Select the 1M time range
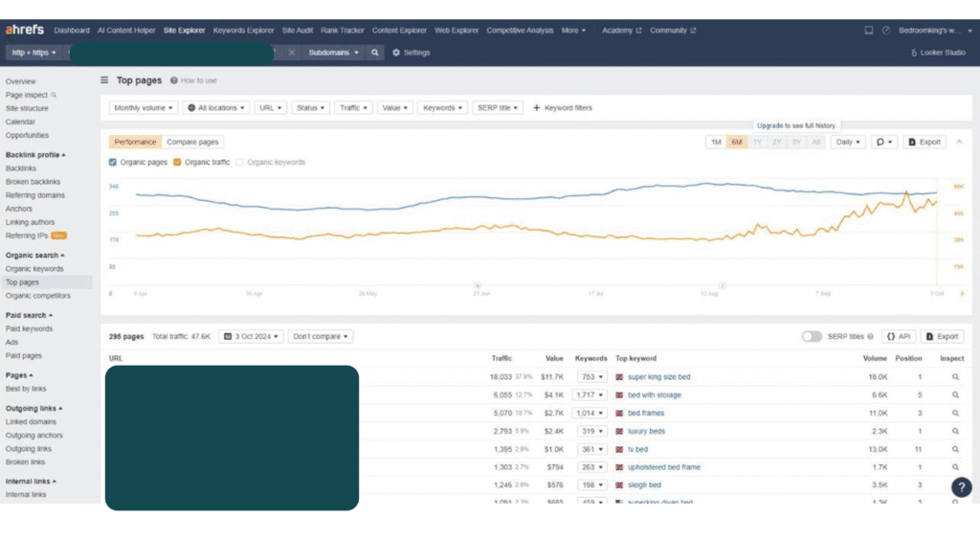Viewport: 980px width, 539px height. tap(716, 142)
